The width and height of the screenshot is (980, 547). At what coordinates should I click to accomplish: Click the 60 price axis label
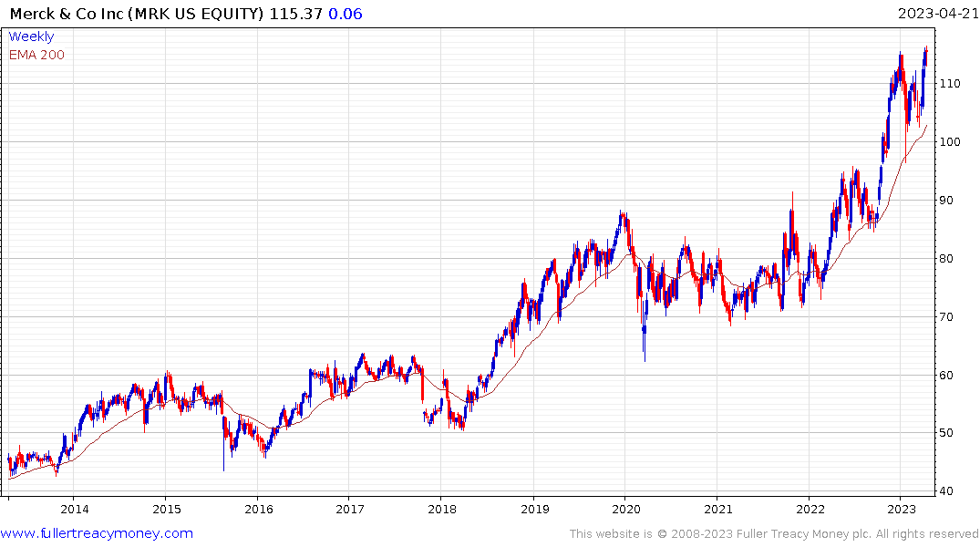[x=946, y=375]
